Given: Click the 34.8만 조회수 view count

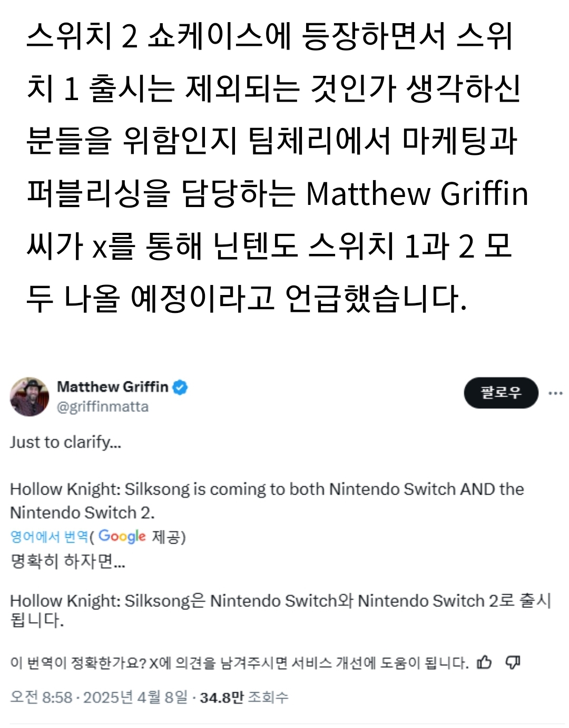Looking at the screenshot, I should coord(244,697).
